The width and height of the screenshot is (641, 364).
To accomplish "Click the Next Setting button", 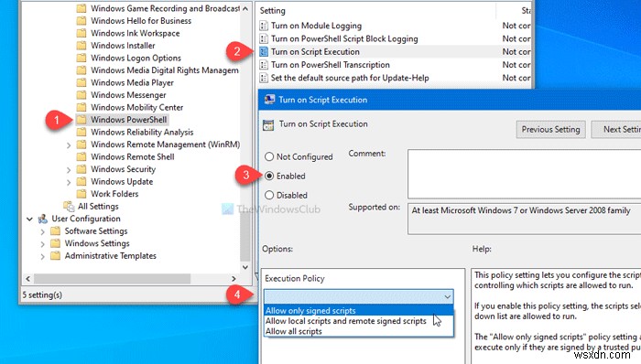I will tap(617, 129).
